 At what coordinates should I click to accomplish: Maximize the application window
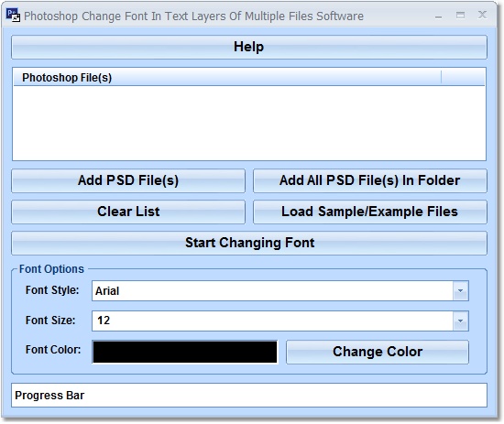click(x=460, y=15)
